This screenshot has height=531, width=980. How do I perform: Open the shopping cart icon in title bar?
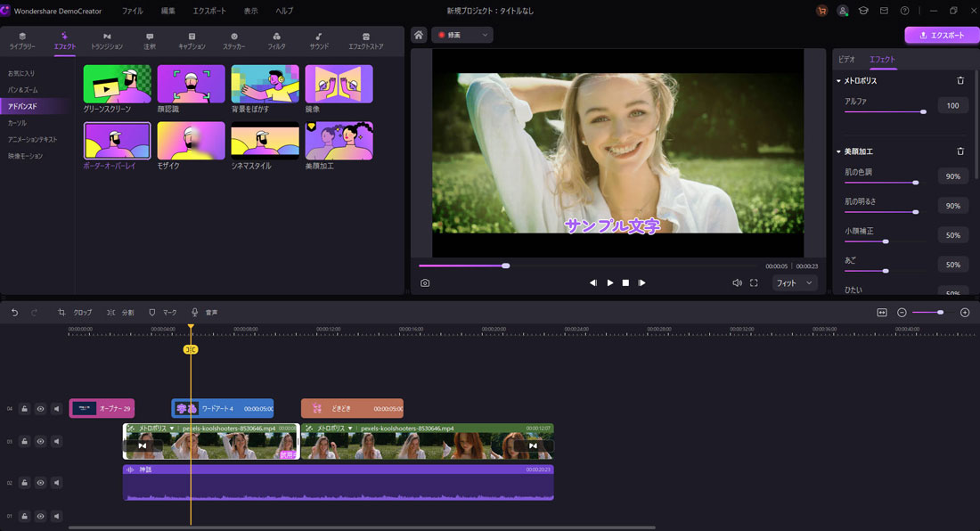click(x=822, y=11)
